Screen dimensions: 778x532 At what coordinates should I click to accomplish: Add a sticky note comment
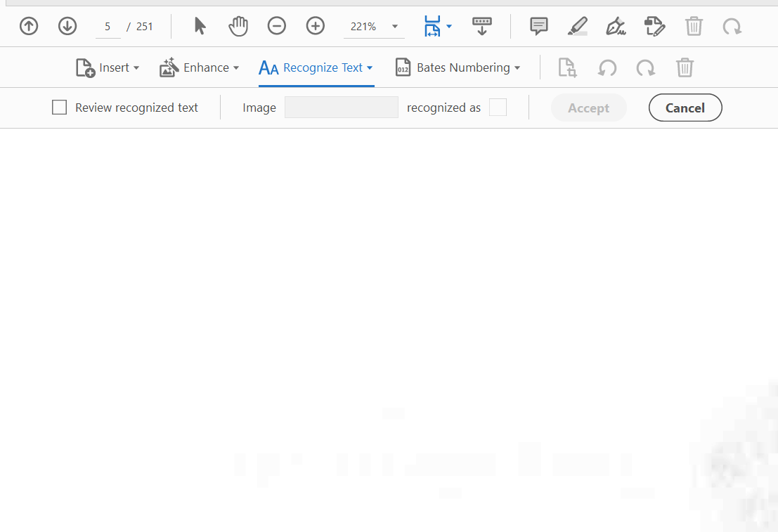[538, 26]
